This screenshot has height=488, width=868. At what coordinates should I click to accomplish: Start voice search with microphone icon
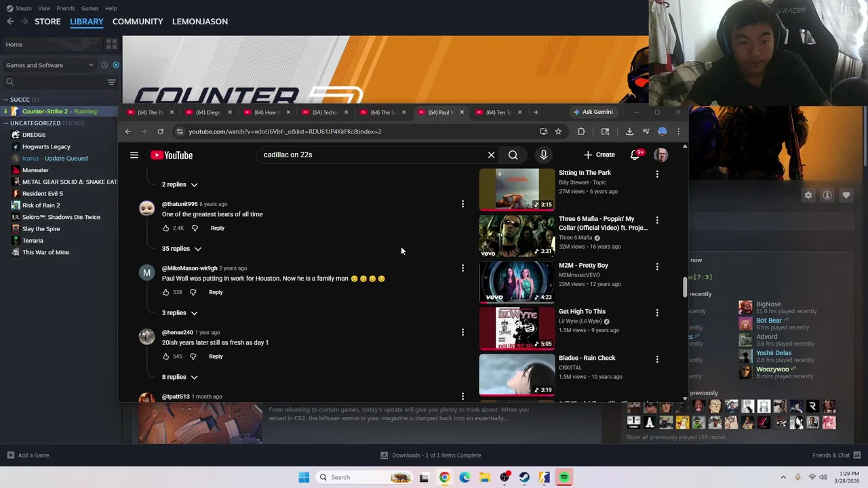543,155
